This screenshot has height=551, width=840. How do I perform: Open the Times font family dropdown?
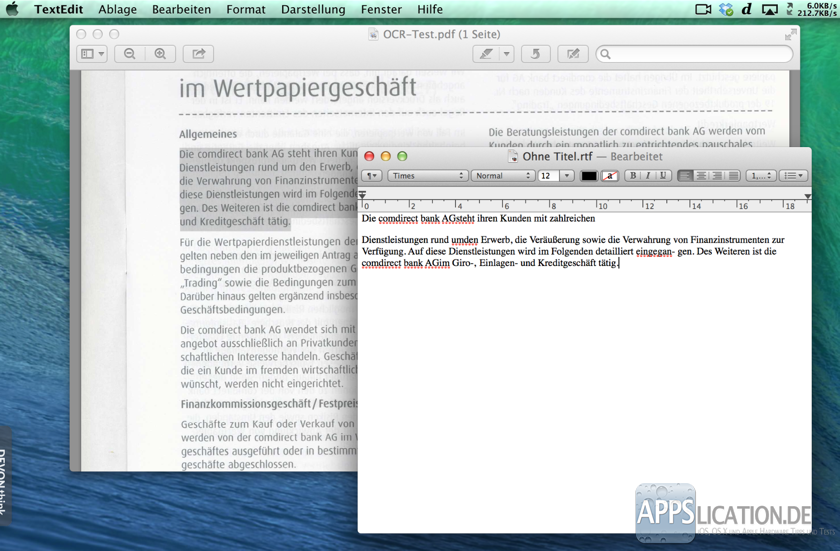426,176
